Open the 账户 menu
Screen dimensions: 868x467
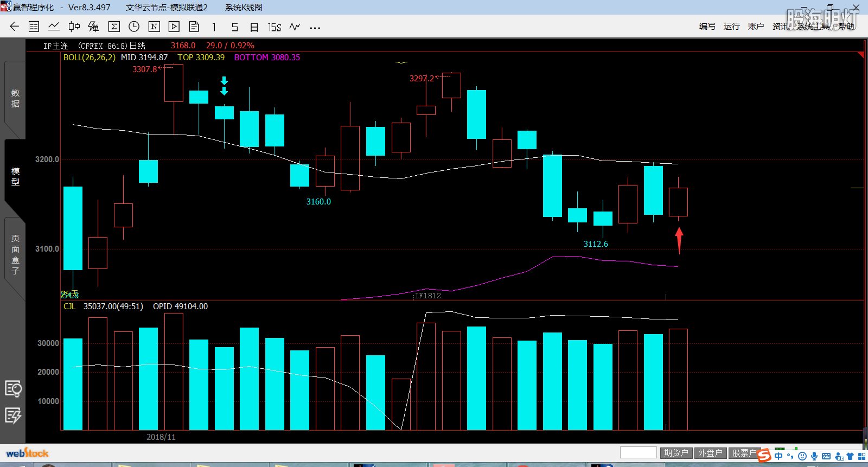coord(756,26)
